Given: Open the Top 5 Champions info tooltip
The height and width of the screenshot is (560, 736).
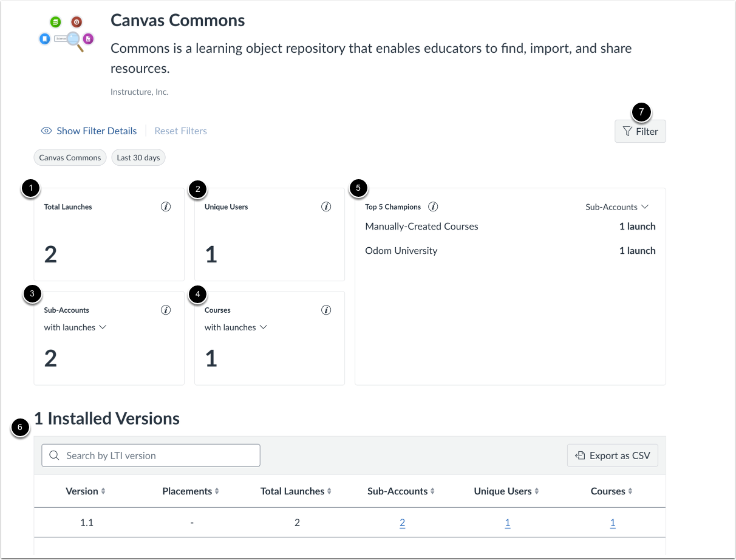Looking at the screenshot, I should click(433, 207).
